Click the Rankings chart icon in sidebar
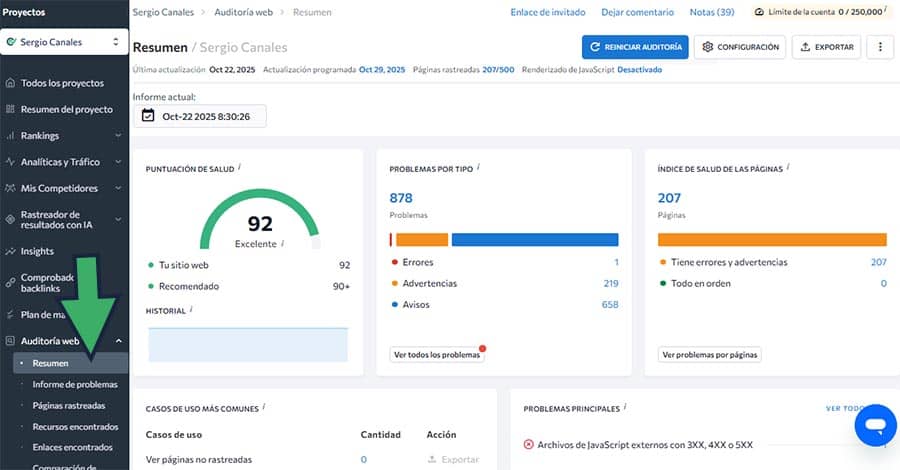The height and width of the screenshot is (470, 900). pos(11,135)
